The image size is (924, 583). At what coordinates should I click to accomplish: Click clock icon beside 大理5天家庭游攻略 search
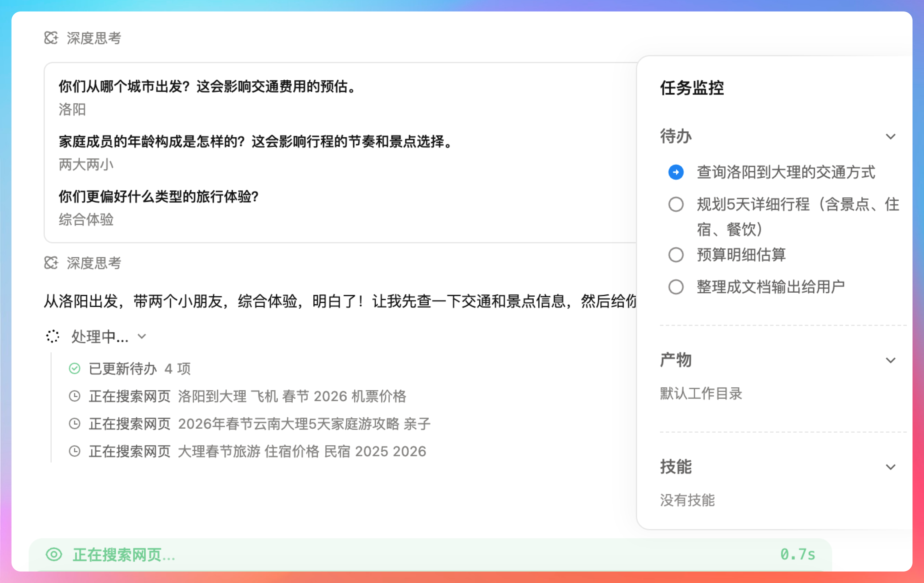tap(74, 424)
